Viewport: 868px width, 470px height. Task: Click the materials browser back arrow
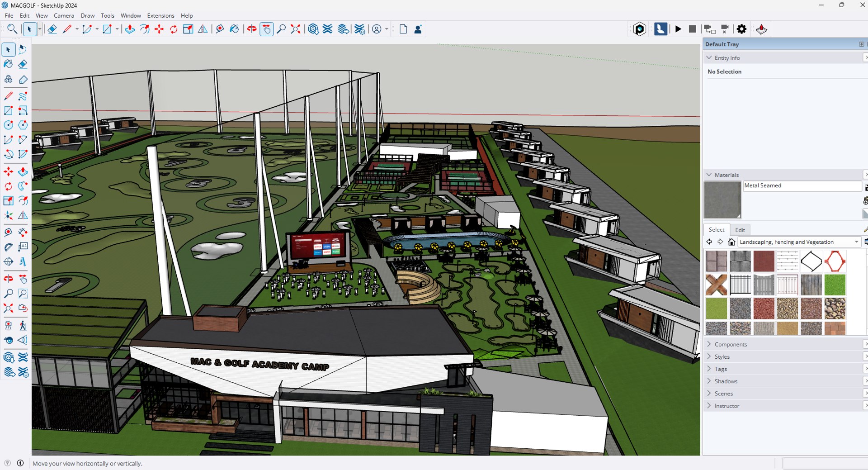(x=709, y=242)
